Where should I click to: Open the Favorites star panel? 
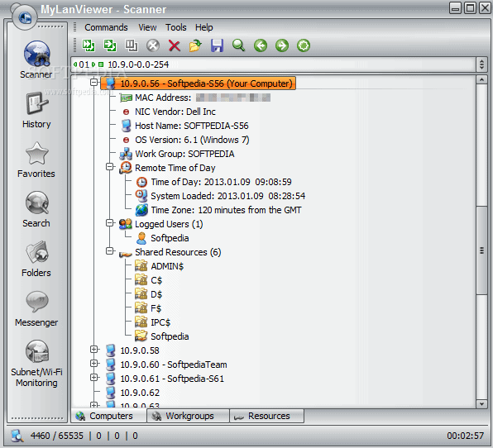[x=36, y=160]
